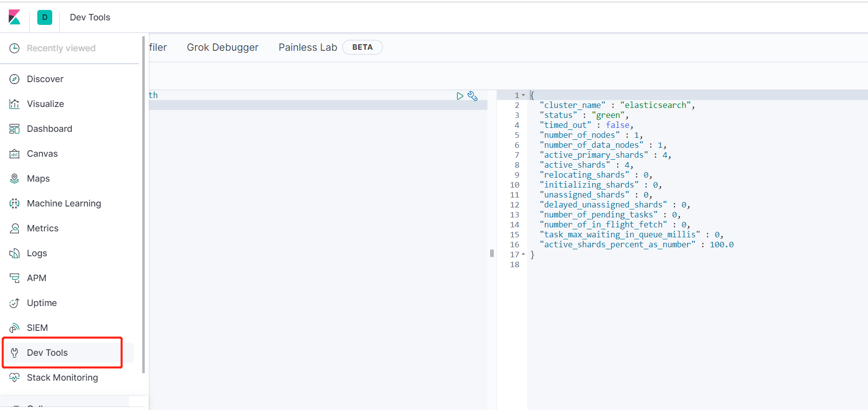Click the Canvas icon

coord(14,154)
